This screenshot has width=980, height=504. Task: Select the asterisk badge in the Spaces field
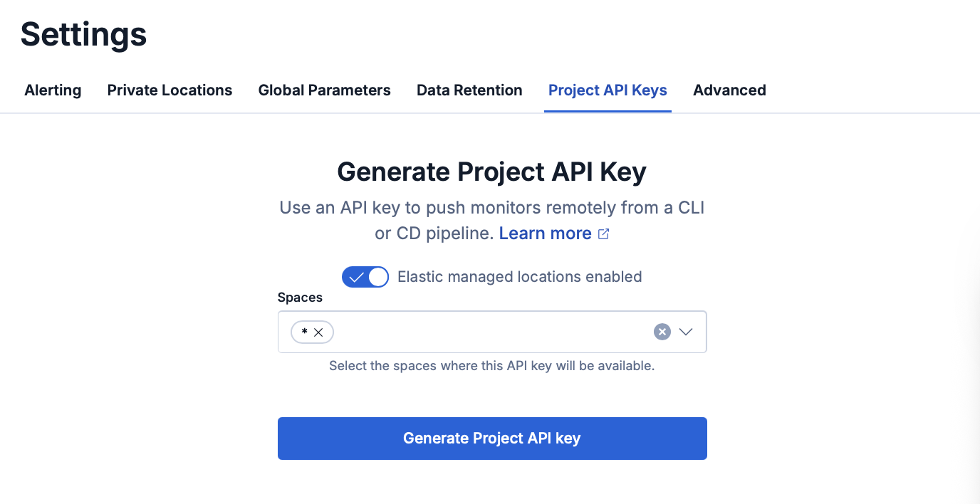click(x=305, y=332)
